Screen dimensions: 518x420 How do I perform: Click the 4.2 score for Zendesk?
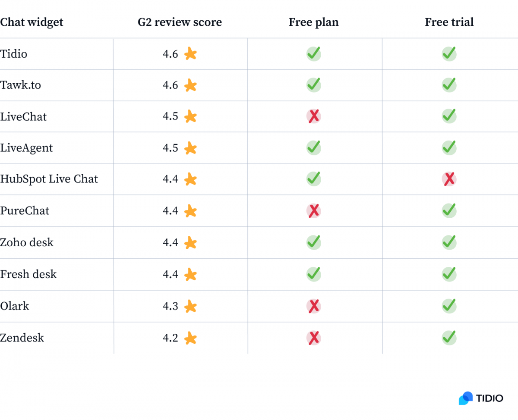(x=171, y=338)
